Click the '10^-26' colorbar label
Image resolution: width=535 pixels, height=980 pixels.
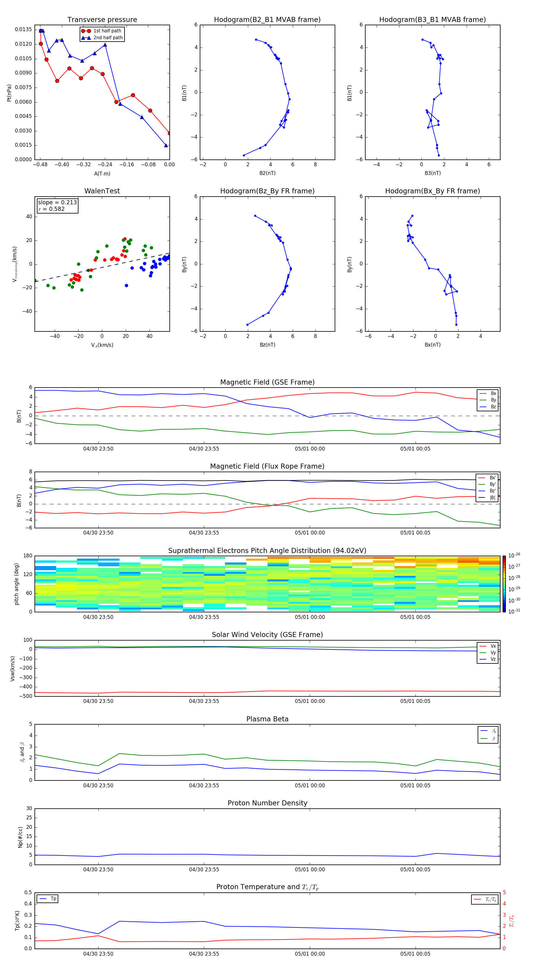coord(514,555)
